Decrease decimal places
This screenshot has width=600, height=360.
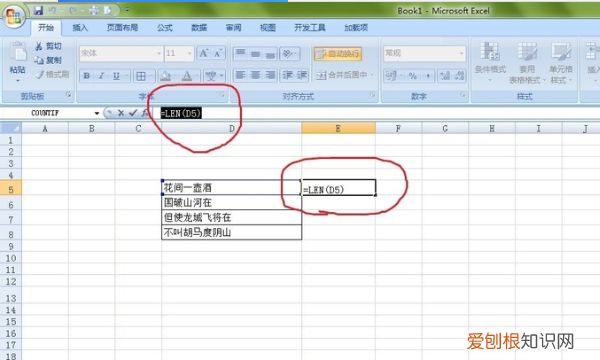point(459,76)
